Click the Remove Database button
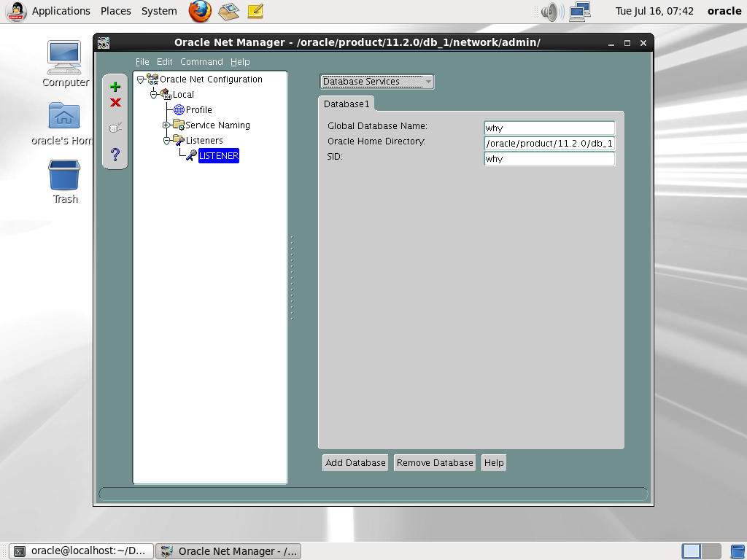Viewport: 747px width, 560px height. 435,463
